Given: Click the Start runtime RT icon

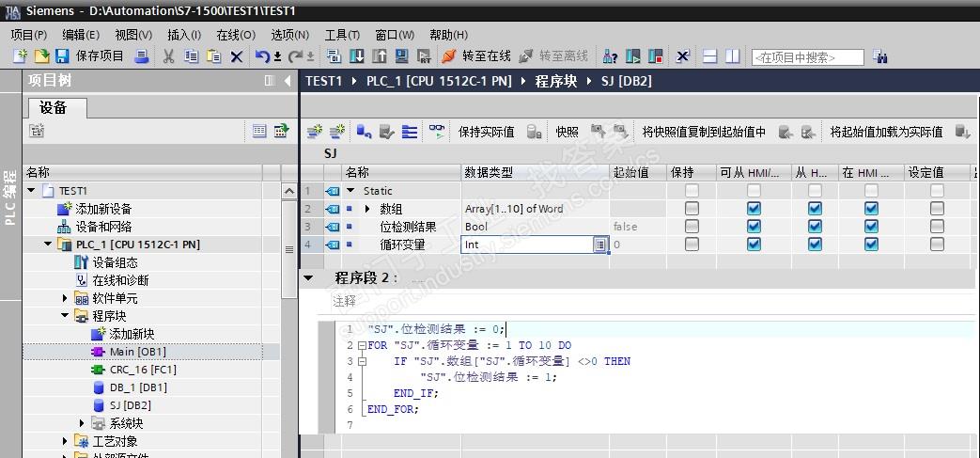Looking at the screenshot, I should pos(425,56).
